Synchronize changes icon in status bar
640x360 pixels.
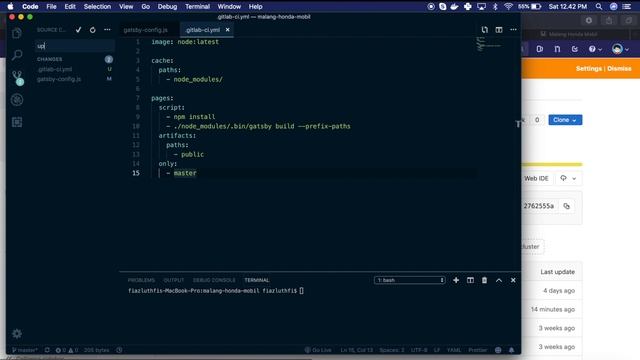coord(47,350)
